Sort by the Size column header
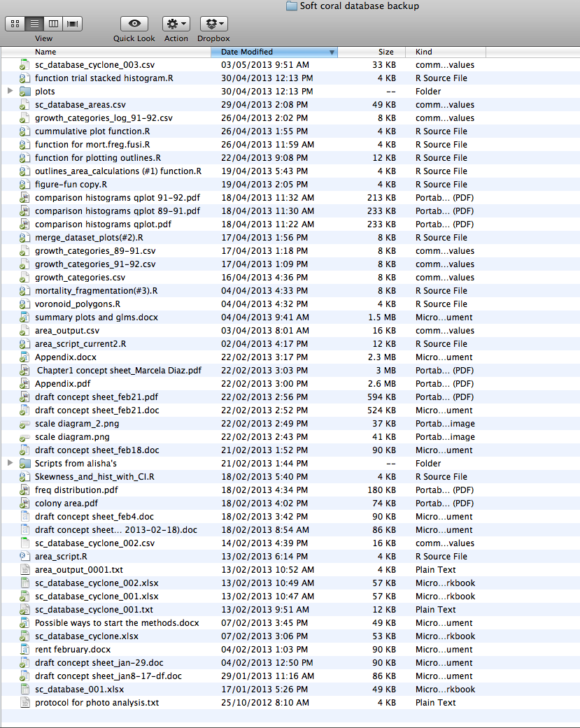 point(371,52)
